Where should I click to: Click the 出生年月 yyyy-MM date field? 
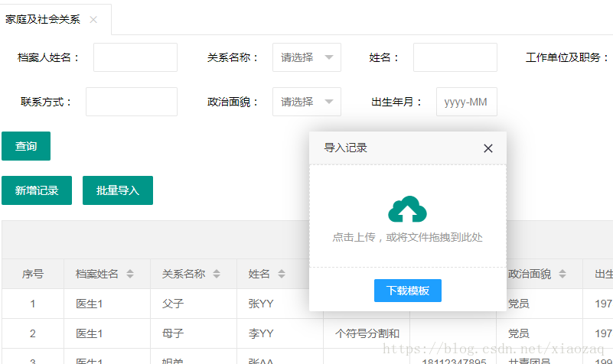tap(466, 102)
